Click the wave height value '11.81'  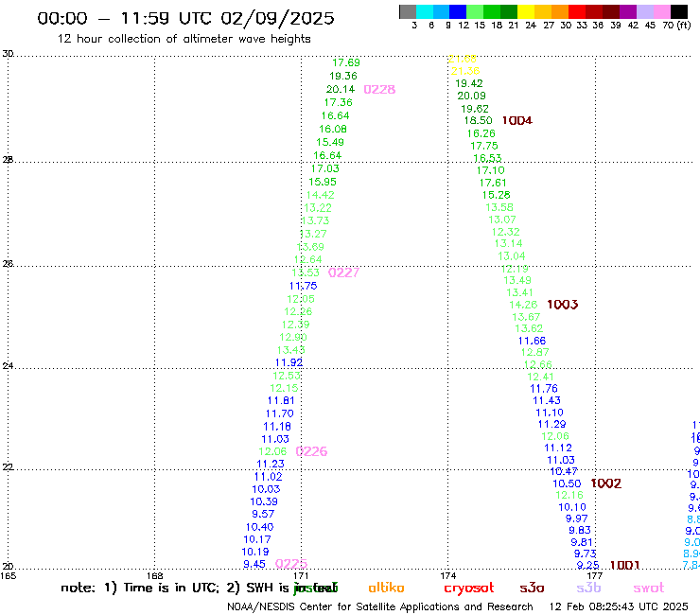281,400
